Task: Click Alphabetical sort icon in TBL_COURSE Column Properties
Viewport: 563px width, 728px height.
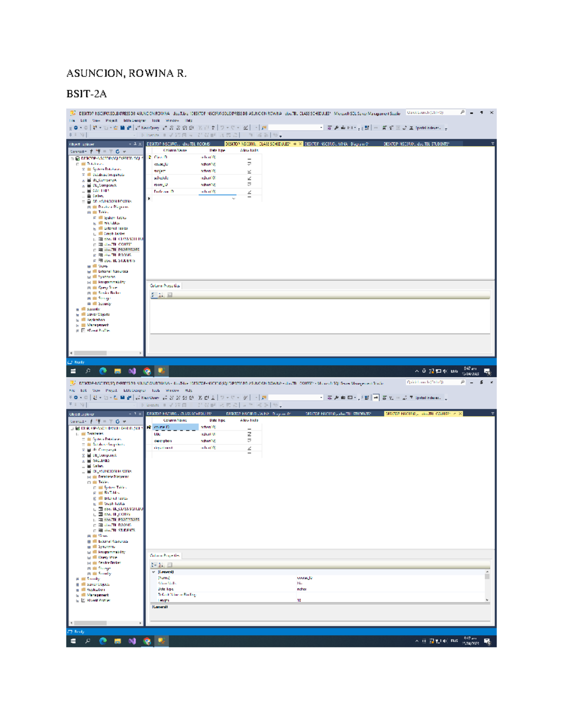Action: [x=160, y=565]
